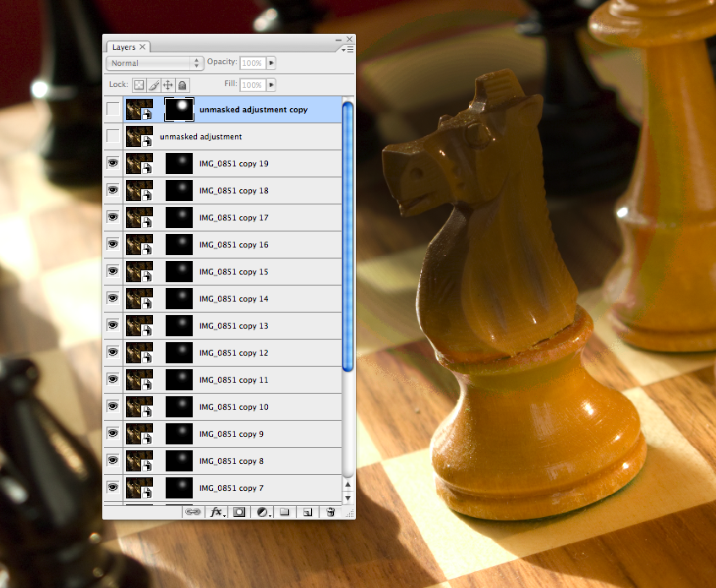
Task: Open the Fill slider arrow
Action: point(271,85)
